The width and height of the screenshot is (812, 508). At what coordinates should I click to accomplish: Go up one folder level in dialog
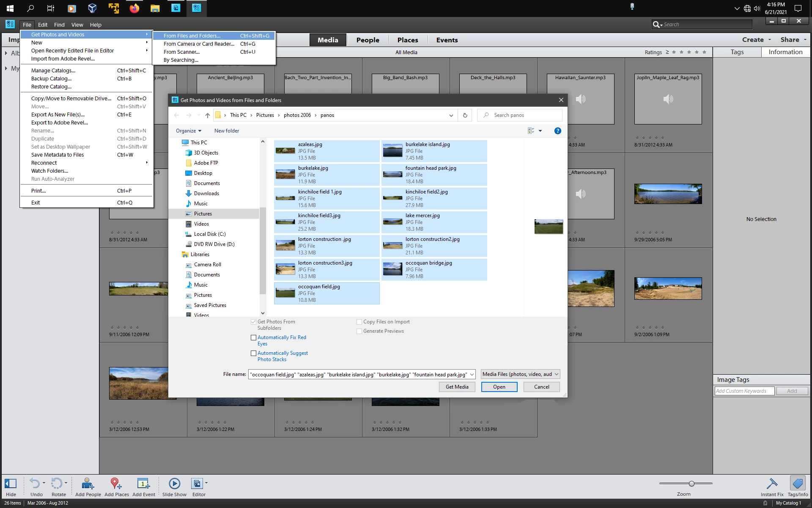click(207, 115)
